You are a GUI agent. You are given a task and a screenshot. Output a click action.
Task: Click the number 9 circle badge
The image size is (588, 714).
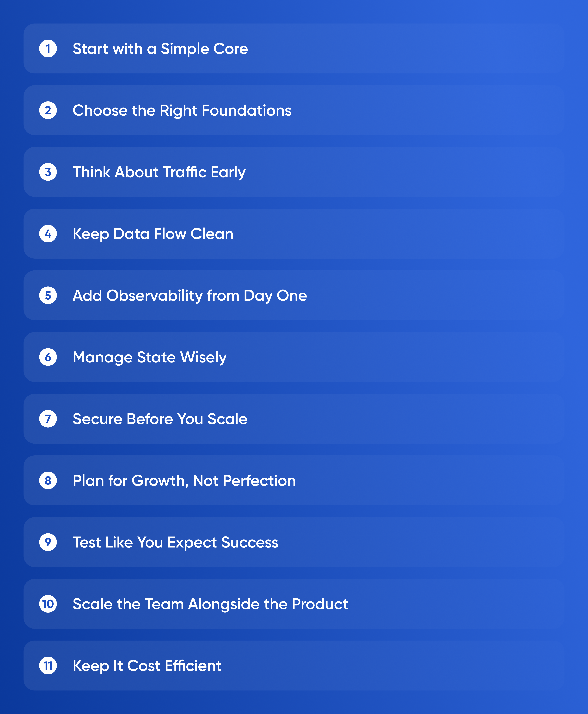[x=48, y=542]
